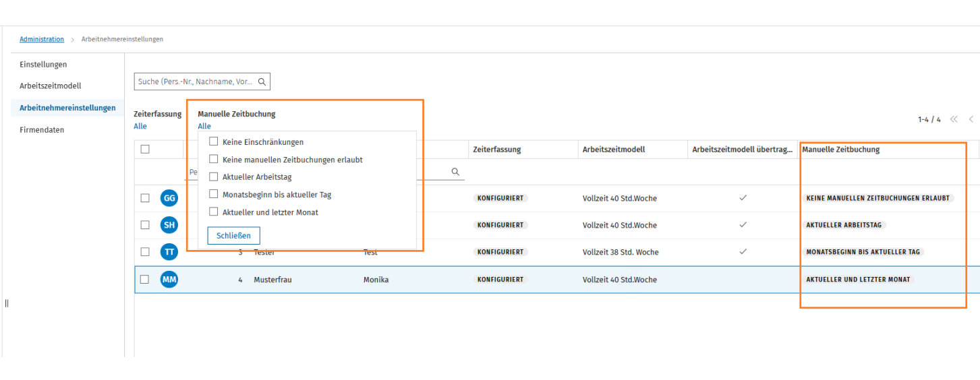Go to first page with double-chevron icon
980x380 pixels.
point(954,119)
